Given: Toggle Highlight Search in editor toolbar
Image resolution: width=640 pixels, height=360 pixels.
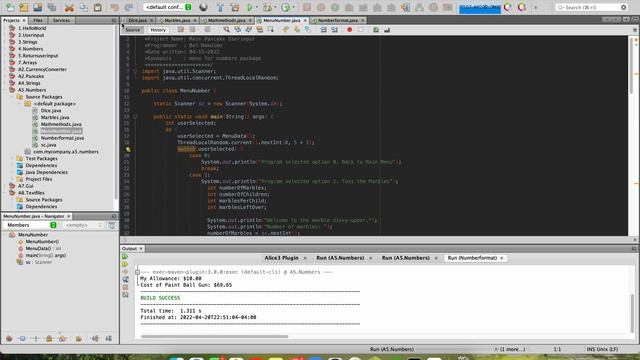Looking at the screenshot, I should (x=259, y=29).
